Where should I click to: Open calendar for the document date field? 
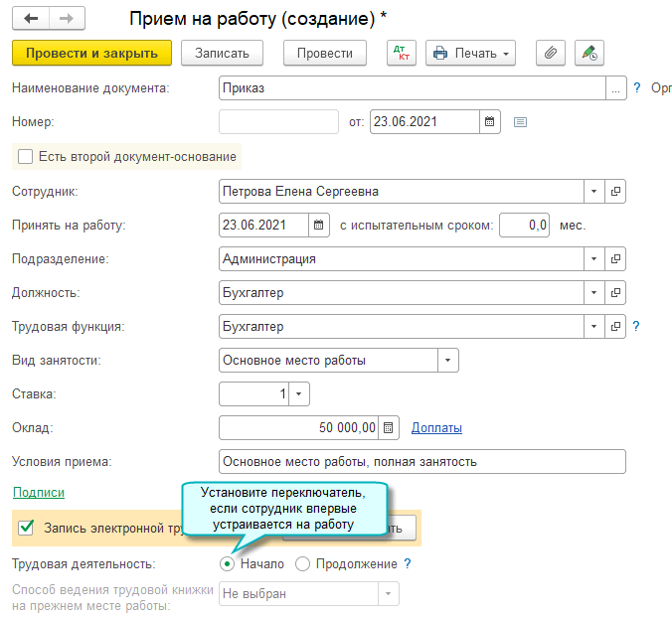pyautogui.click(x=489, y=121)
